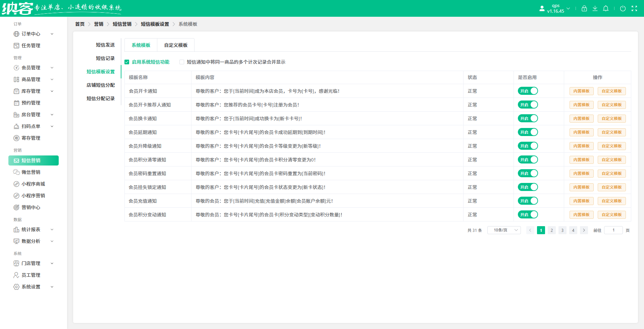Open 店铺短信分配 in the submenu
Screen dimensions: 644x329
(x=101, y=85)
